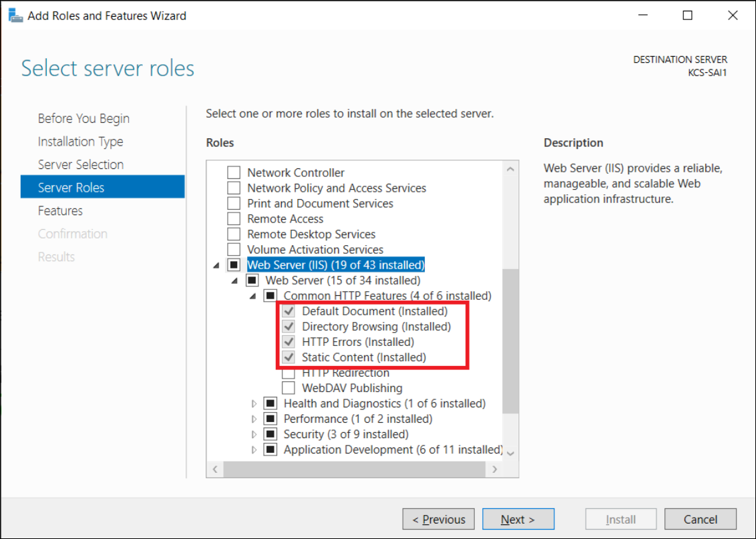756x539 pixels.
Task: Switch to the Features step
Action: tap(60, 210)
